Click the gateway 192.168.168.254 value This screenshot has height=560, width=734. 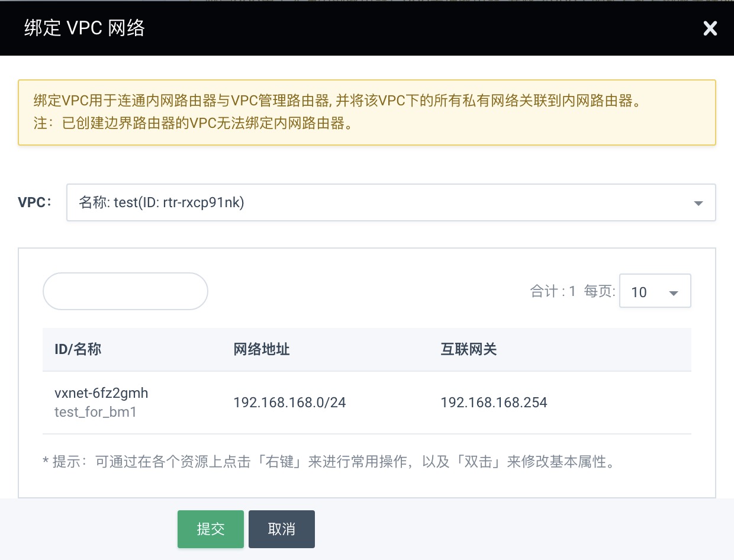494,402
